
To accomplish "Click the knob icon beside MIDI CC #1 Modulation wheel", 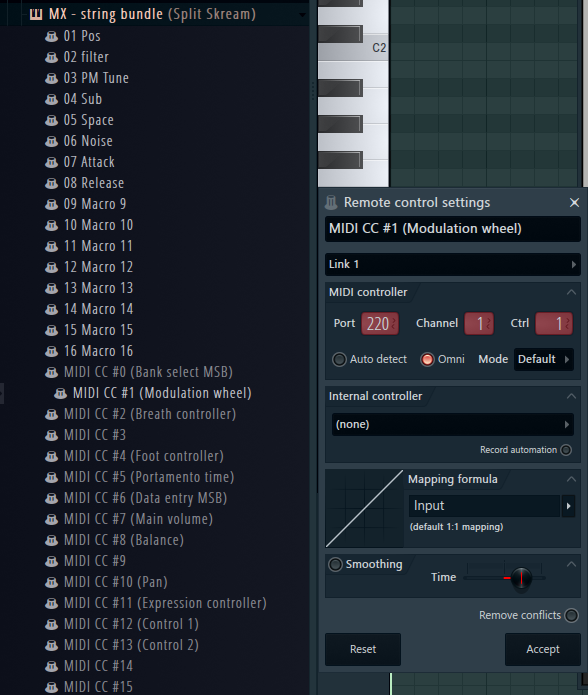I will (x=60, y=393).
